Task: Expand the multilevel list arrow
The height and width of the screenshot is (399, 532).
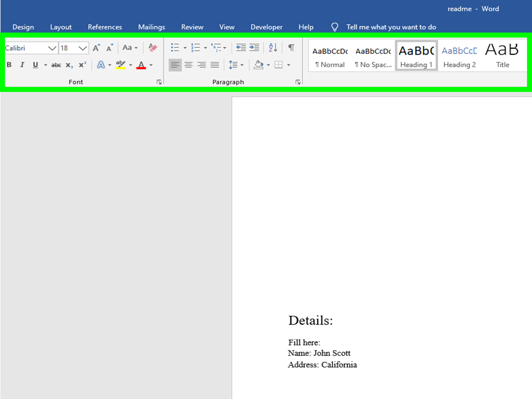Action: coord(225,48)
